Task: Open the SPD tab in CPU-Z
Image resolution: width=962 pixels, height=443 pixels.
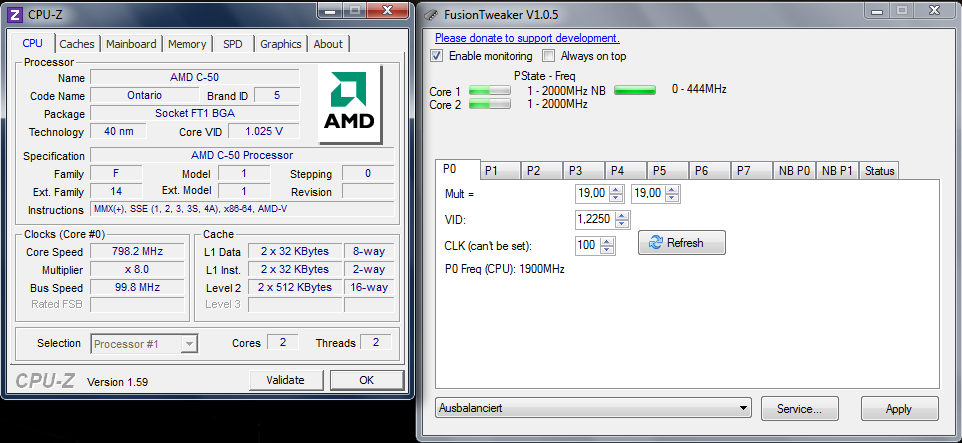Action: click(x=233, y=44)
